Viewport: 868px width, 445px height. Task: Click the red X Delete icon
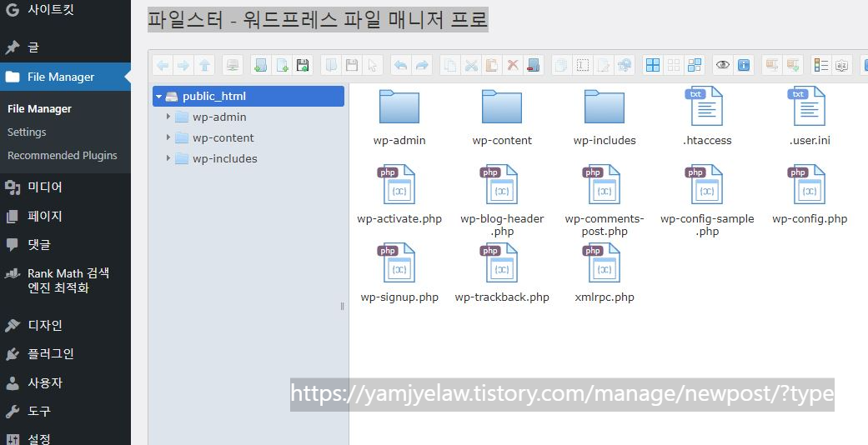[x=513, y=65]
